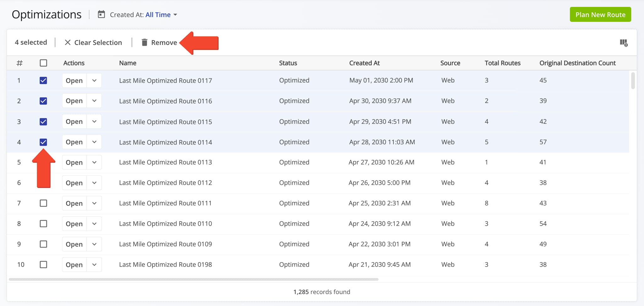
Task: Expand actions dropdown for Route 0116
Action: click(x=94, y=101)
